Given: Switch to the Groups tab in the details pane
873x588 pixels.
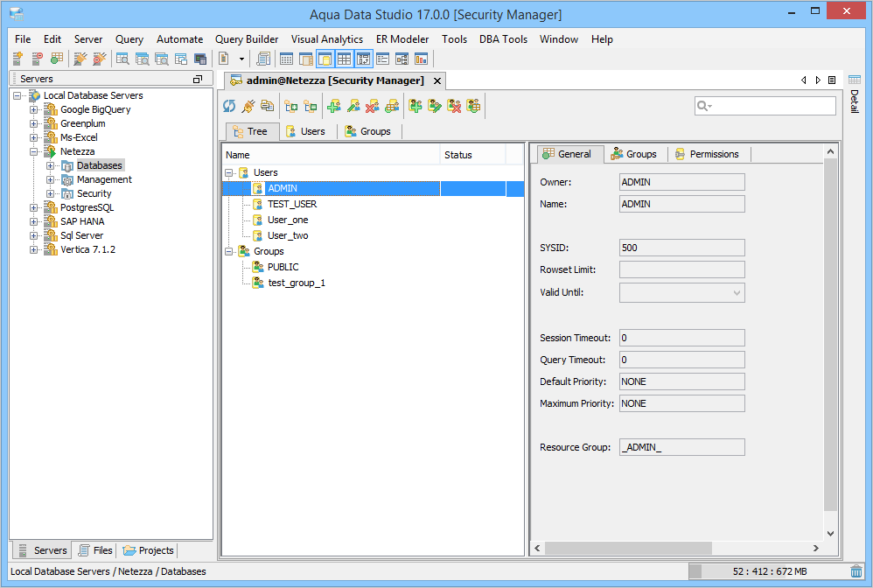Looking at the screenshot, I should pyautogui.click(x=634, y=154).
